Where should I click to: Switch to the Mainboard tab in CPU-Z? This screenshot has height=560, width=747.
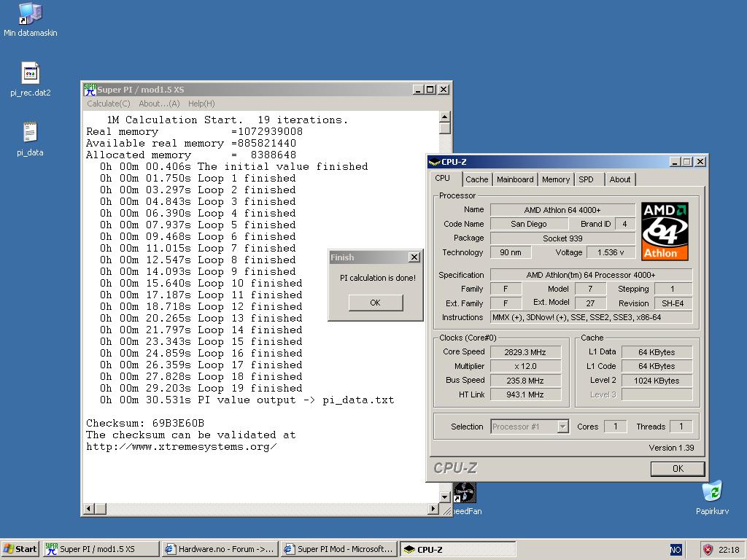[x=515, y=179]
